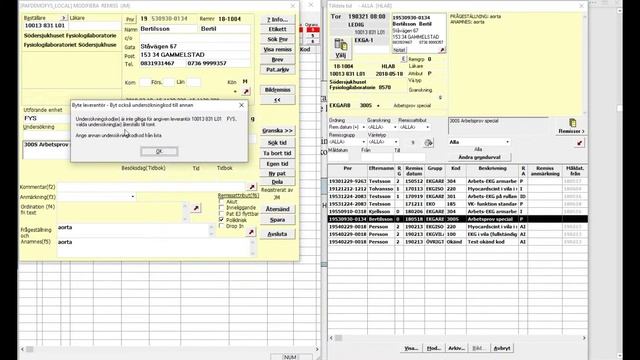Click the arrow icon below Kön field

click(x=246, y=92)
